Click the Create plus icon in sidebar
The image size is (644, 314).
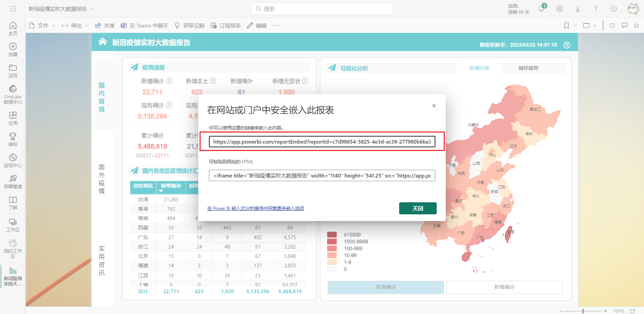[13, 47]
